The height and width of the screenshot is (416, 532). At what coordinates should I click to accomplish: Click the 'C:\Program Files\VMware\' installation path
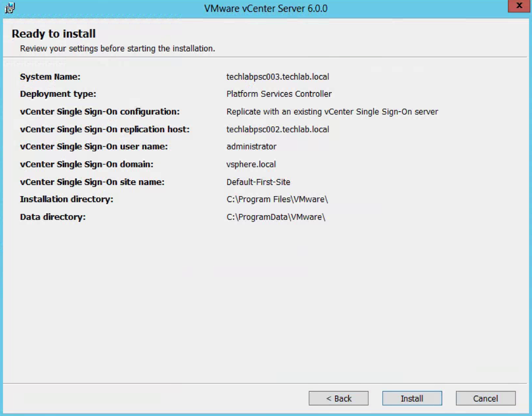277,199
